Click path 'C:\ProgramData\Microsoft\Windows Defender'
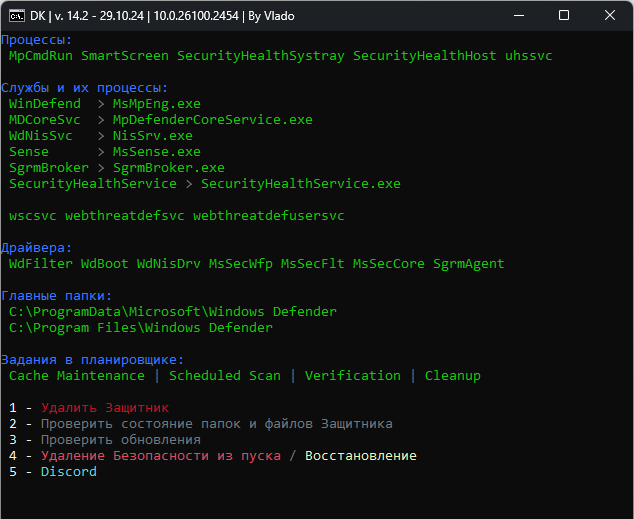This screenshot has width=634, height=519. 173,312
